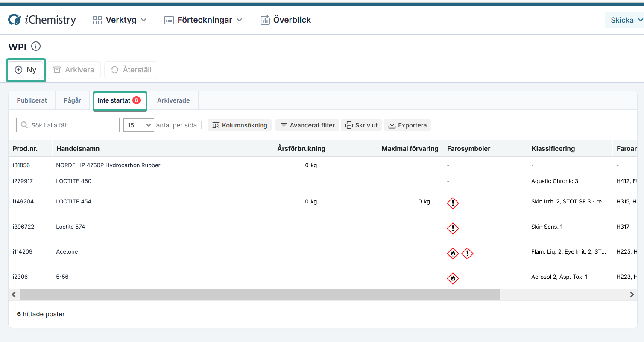Switch to the Arkiverade tab

(x=173, y=100)
